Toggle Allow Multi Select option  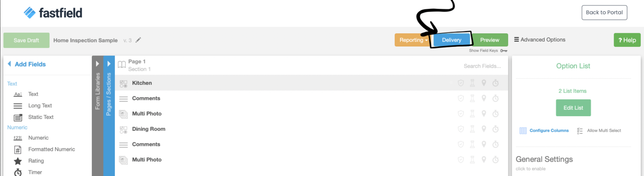599,131
